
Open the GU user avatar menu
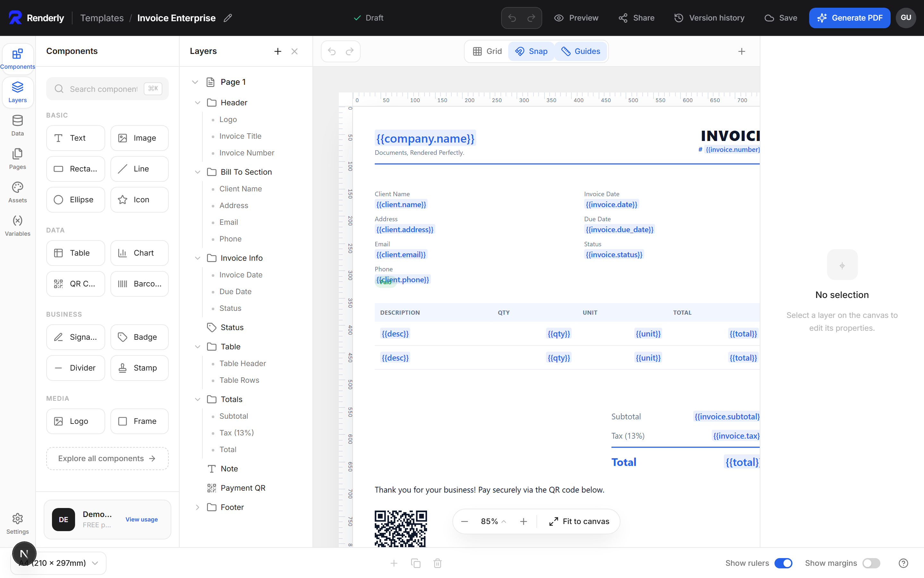click(906, 18)
